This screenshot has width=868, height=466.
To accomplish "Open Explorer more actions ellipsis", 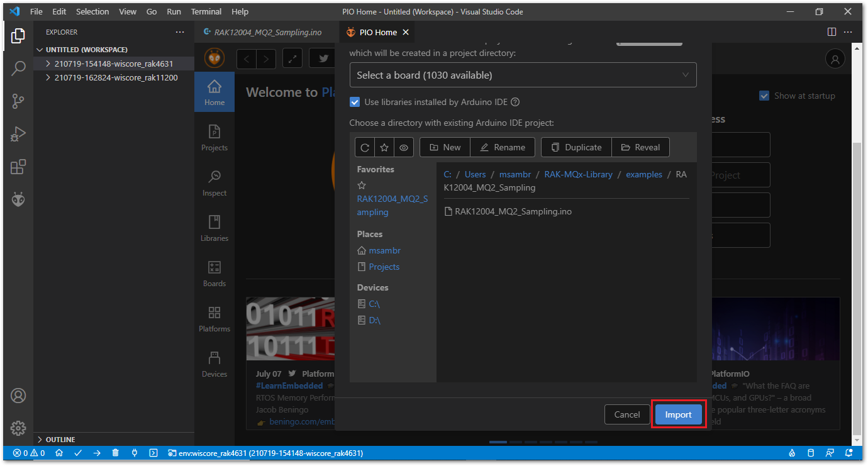I will [180, 32].
